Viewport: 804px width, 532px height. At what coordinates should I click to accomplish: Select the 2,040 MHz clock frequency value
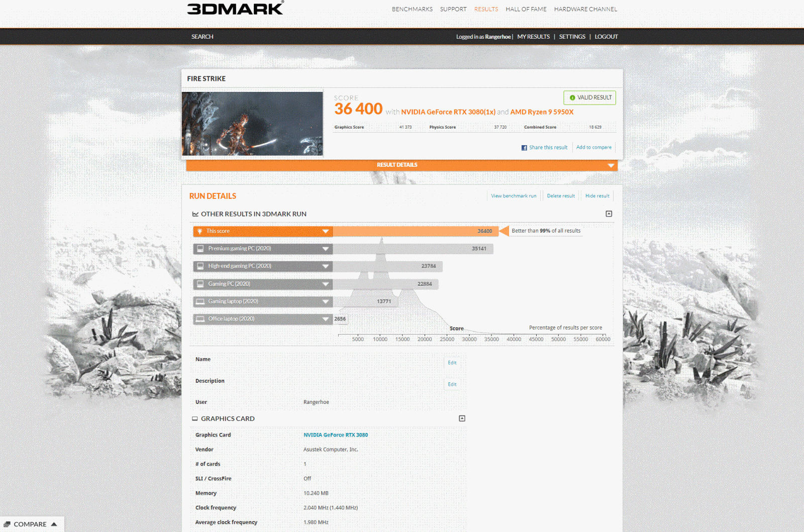pyautogui.click(x=331, y=508)
